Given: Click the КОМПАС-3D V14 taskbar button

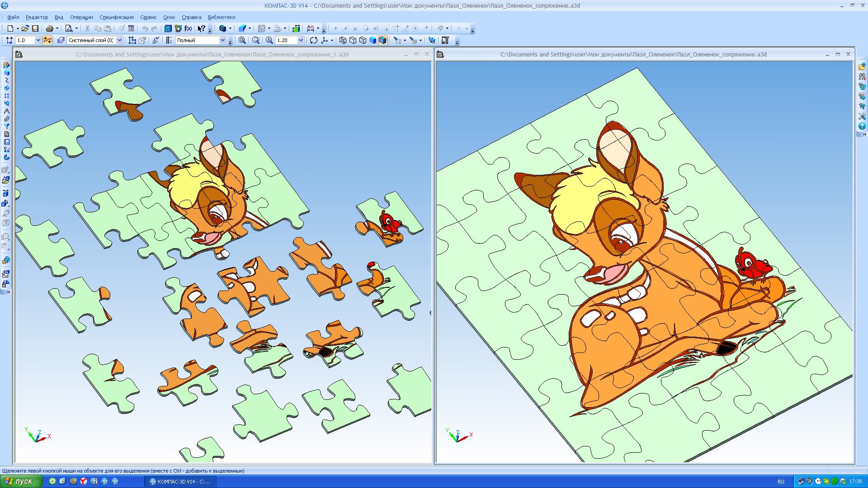Looking at the screenshot, I should point(180,482).
